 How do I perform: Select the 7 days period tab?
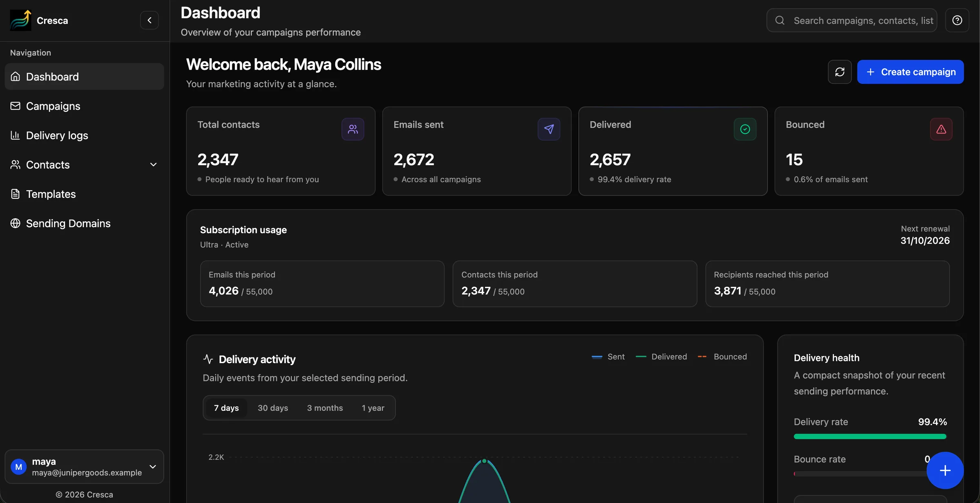pos(226,408)
